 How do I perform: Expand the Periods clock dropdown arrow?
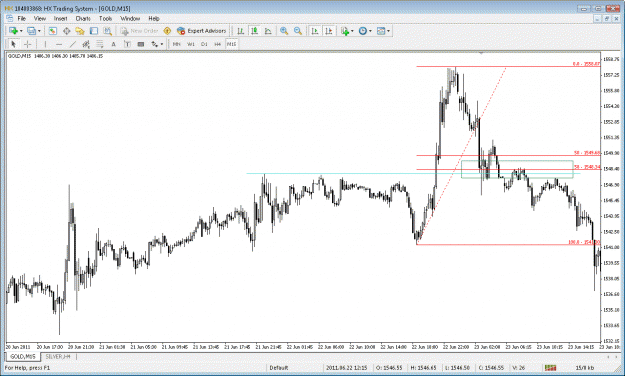[x=370, y=31]
